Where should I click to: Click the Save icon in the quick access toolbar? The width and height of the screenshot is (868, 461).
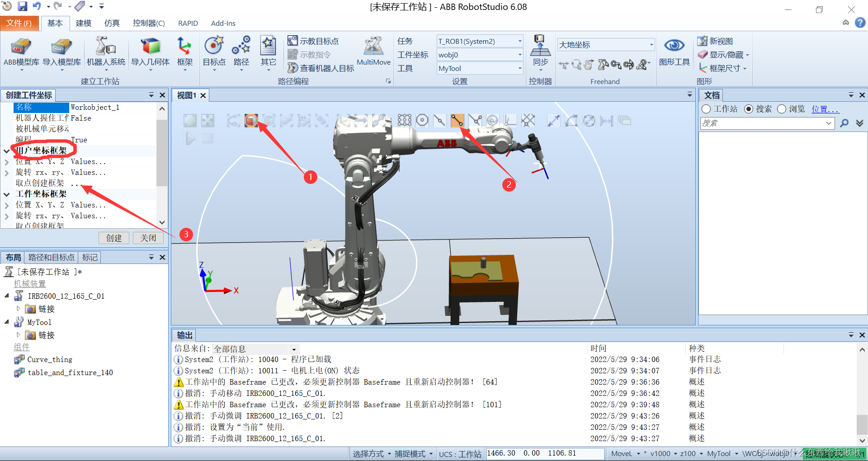pos(22,6)
